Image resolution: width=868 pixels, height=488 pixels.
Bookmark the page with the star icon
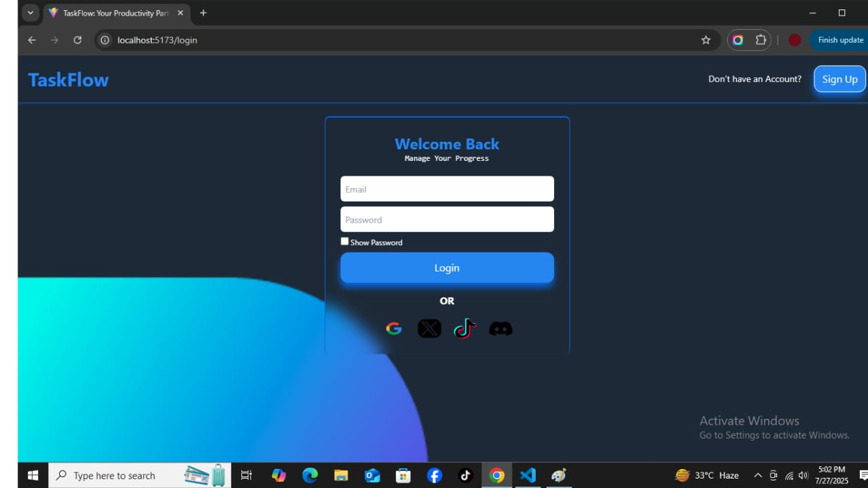(x=706, y=40)
